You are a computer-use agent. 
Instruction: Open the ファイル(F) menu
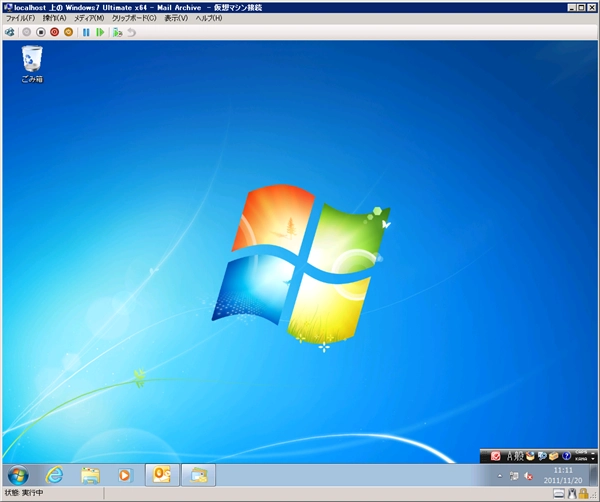[20, 18]
